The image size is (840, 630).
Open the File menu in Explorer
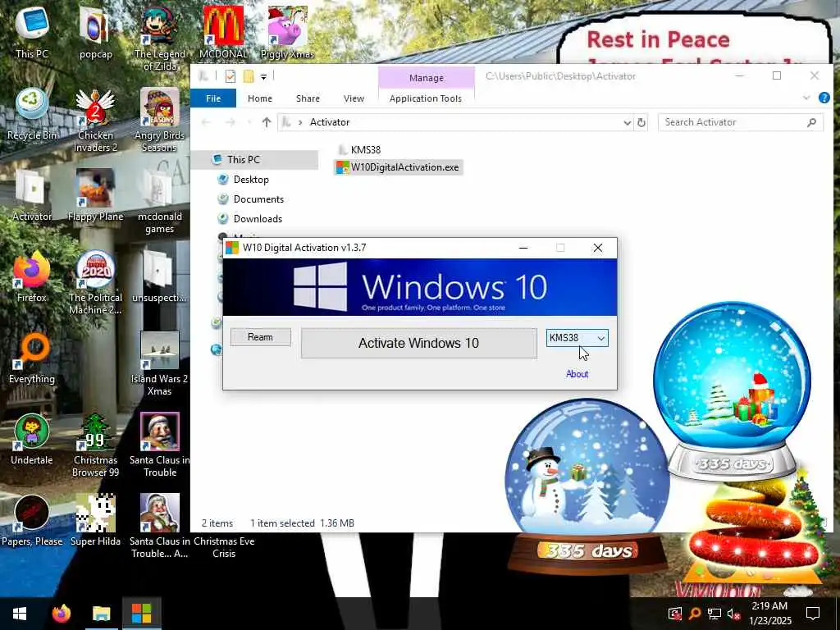pyautogui.click(x=213, y=98)
